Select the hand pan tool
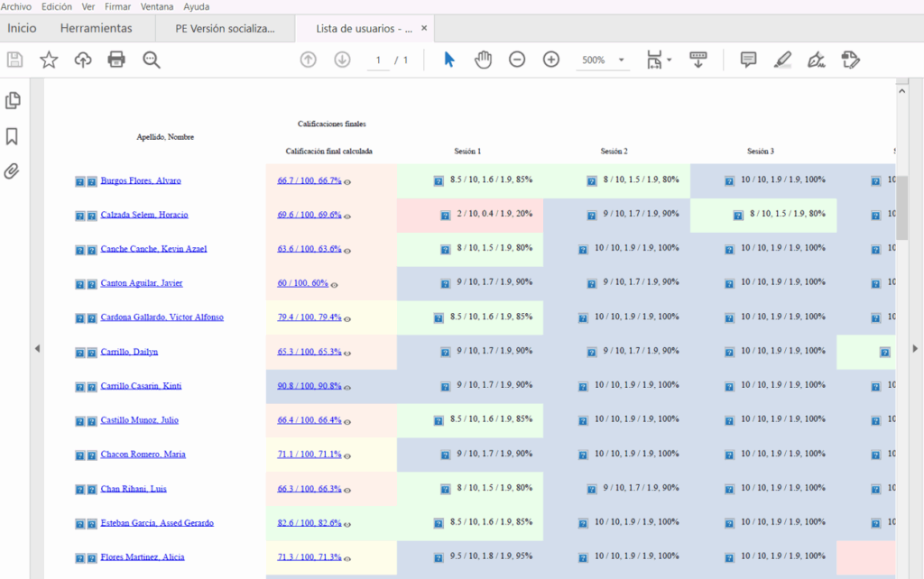Viewport: 924px width, 579px height. [484, 60]
